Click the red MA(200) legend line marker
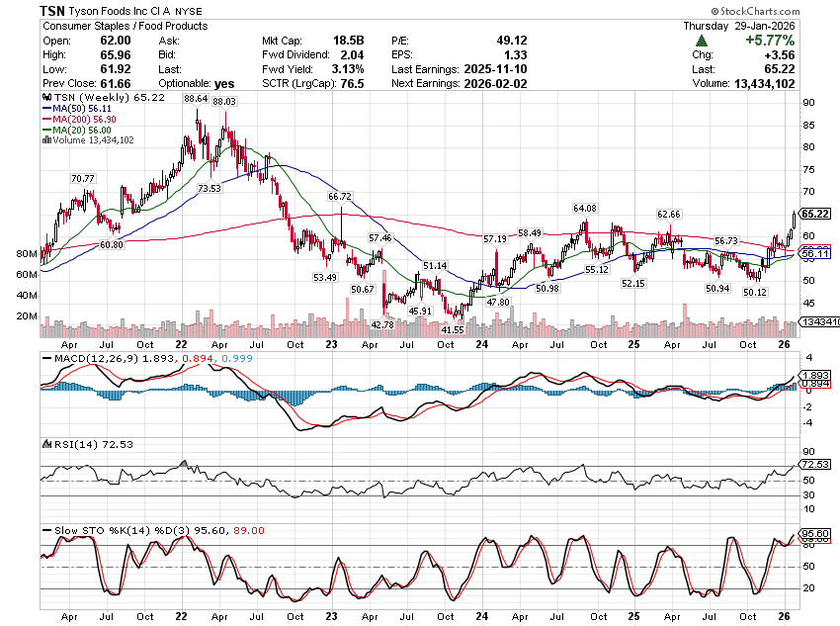Screen dimensions: 840x626 coord(45,121)
